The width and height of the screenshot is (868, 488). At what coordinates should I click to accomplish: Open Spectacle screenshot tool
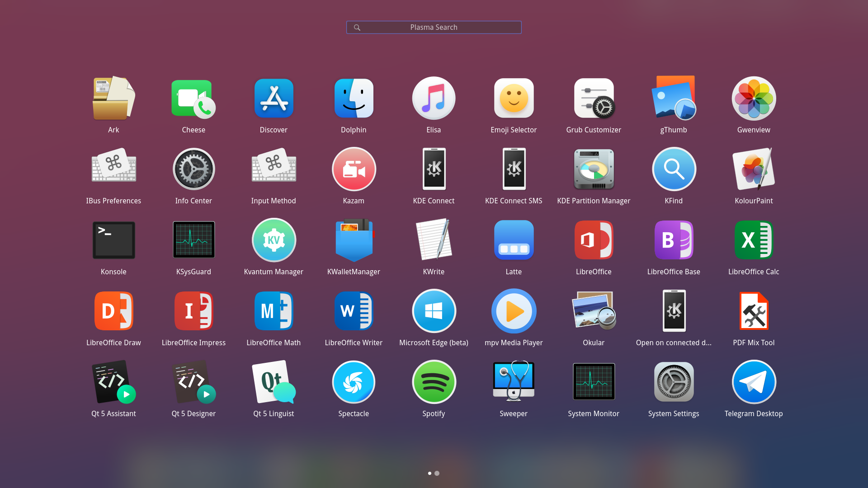[x=354, y=382]
